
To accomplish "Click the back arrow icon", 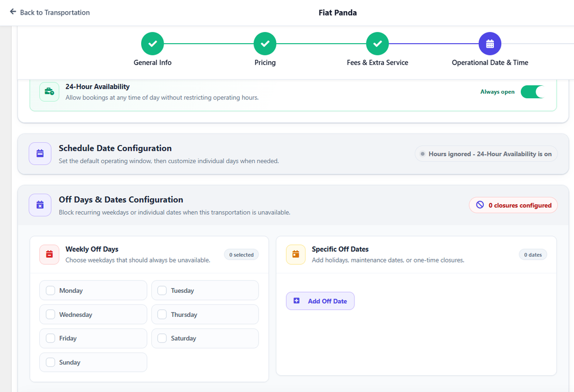I will coord(13,12).
